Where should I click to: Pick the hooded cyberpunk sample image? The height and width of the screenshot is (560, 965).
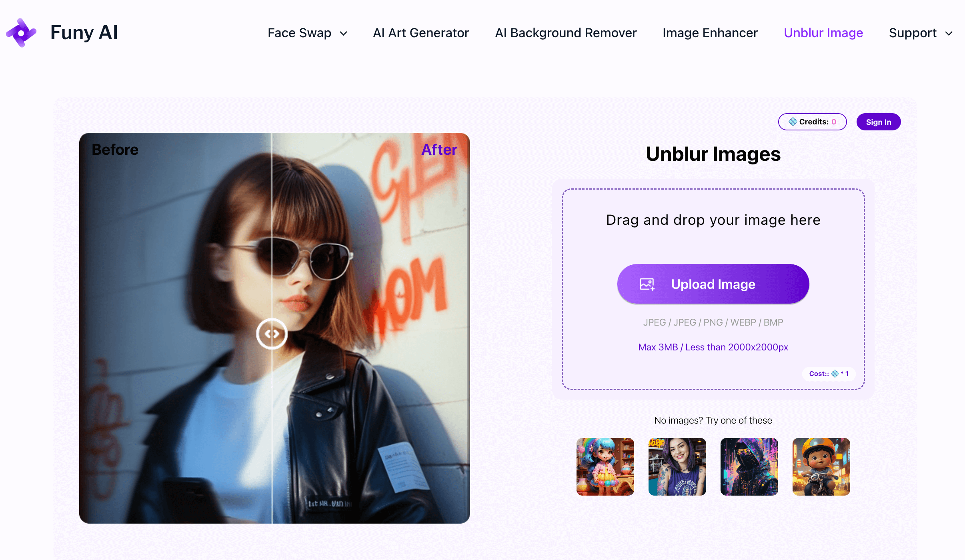[x=749, y=466]
